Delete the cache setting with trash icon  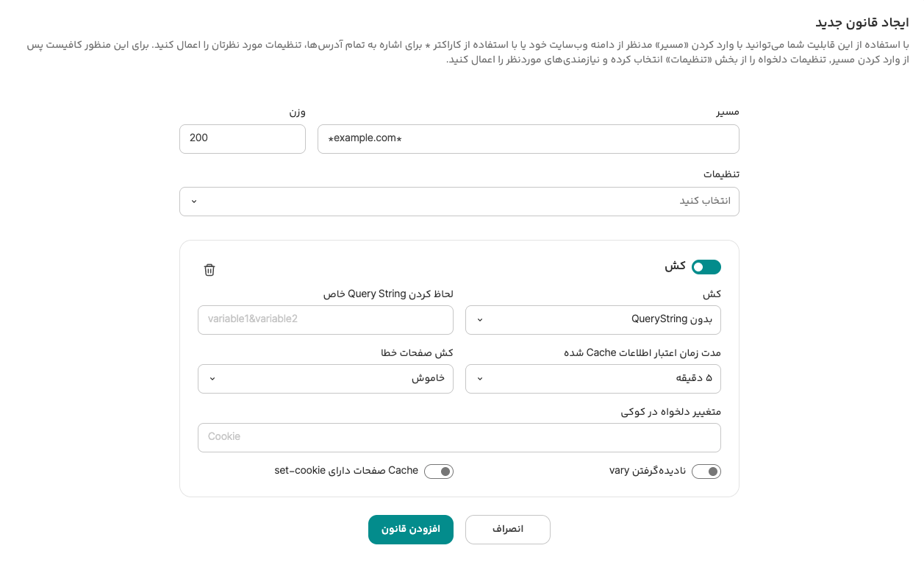(209, 270)
